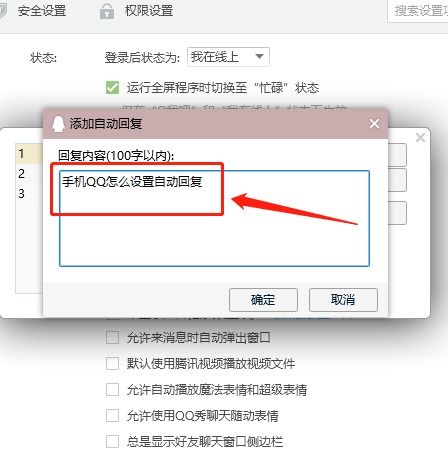Open the 安全设置 tab
448x450 pixels.
(x=42, y=11)
